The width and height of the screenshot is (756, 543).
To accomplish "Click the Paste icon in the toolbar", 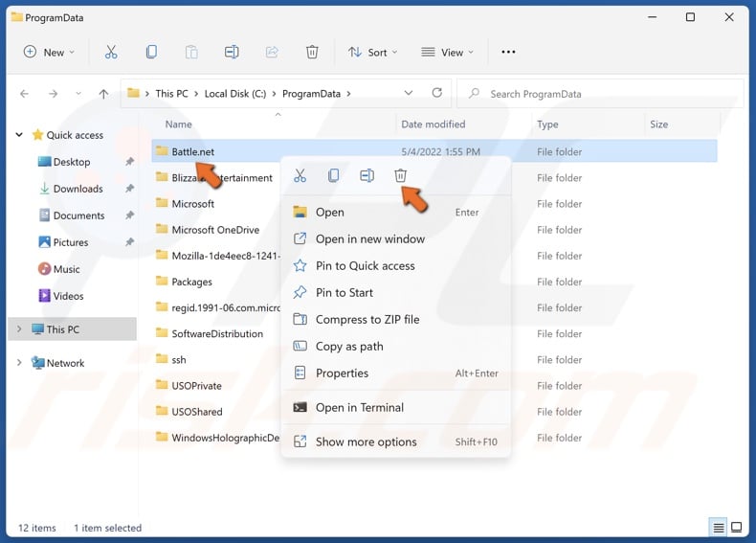I will (x=191, y=52).
